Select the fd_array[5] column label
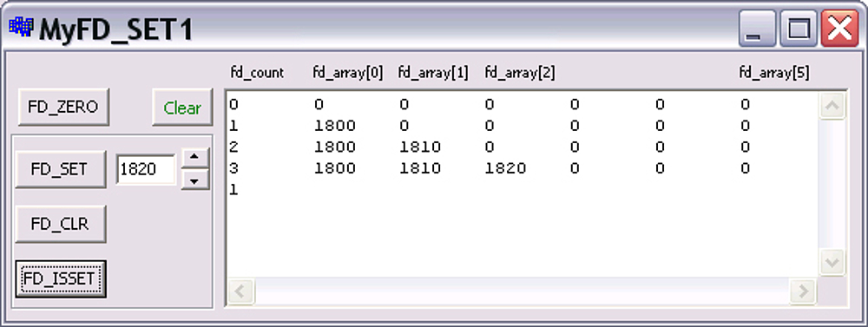Viewport: 868px width, 327px height. click(774, 73)
